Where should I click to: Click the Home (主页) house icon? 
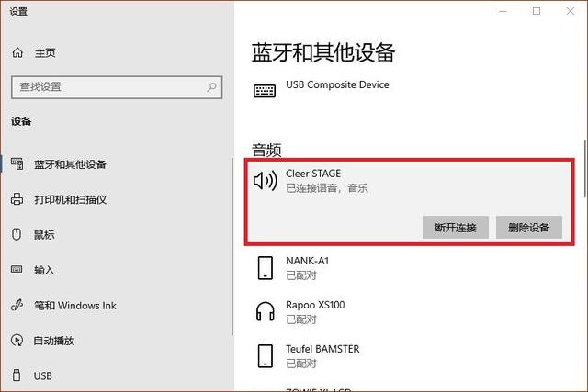[x=17, y=53]
